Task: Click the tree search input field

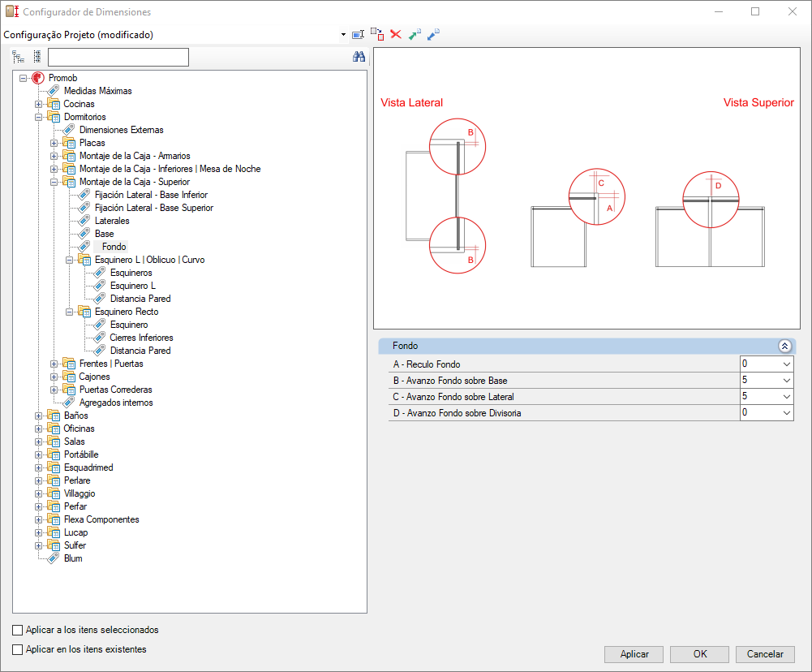Action: (118, 57)
